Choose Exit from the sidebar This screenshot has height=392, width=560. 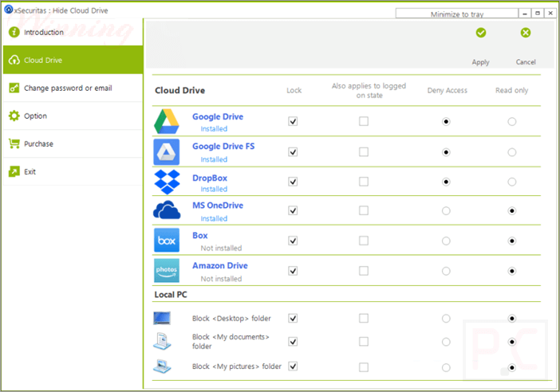73,171
